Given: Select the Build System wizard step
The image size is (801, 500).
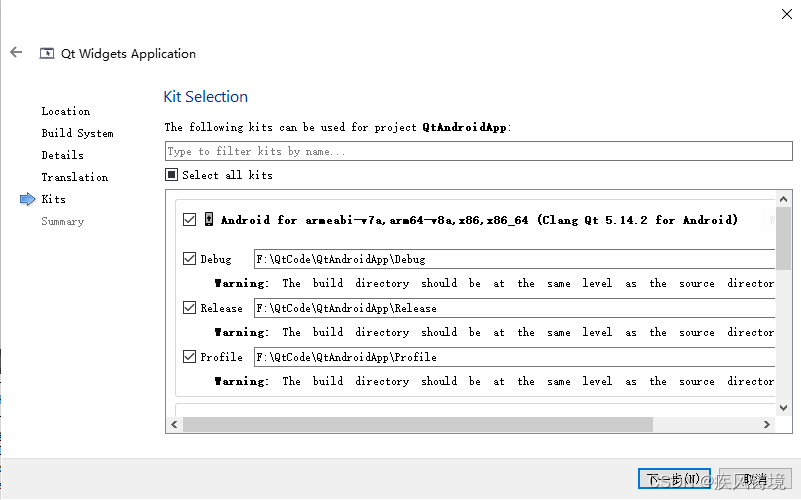Looking at the screenshot, I should click(x=78, y=133).
